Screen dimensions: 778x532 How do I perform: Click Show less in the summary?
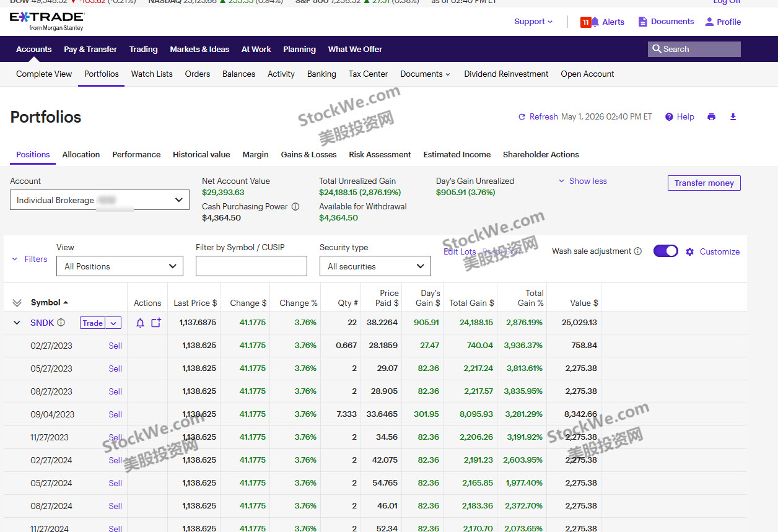coord(582,181)
